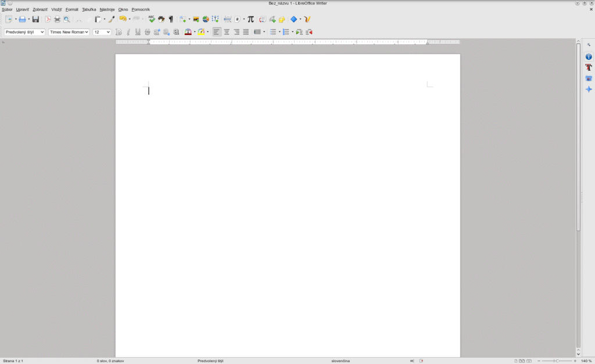The width and height of the screenshot is (595, 364).
Task: Open the New document type dropdown arrow
Action: coord(16,19)
